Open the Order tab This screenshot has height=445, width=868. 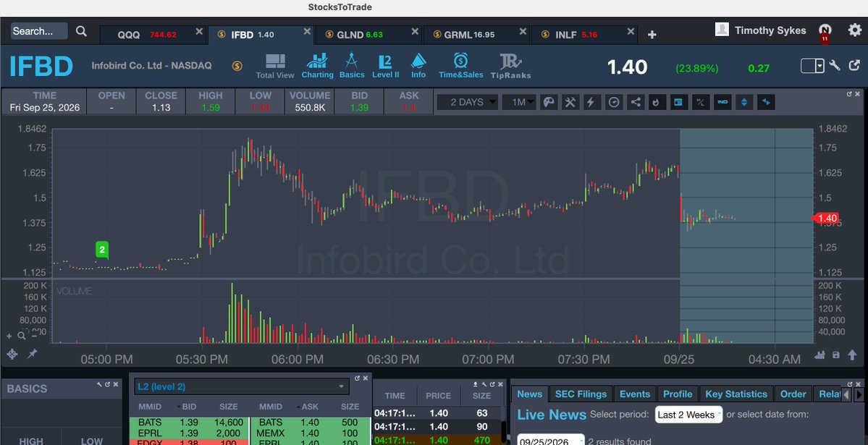(793, 394)
